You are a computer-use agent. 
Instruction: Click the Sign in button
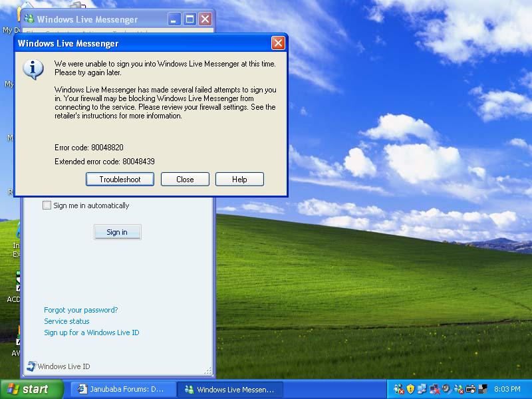coord(118,232)
